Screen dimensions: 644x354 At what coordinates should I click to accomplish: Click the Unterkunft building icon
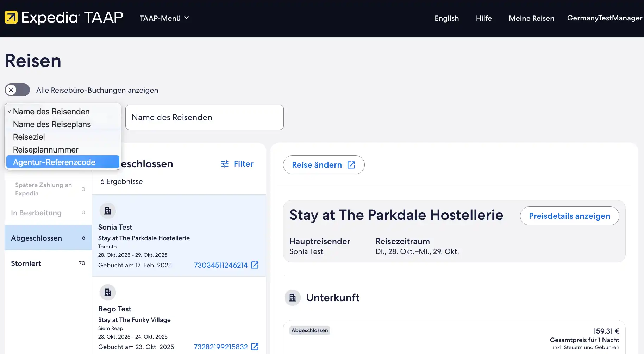click(x=293, y=298)
